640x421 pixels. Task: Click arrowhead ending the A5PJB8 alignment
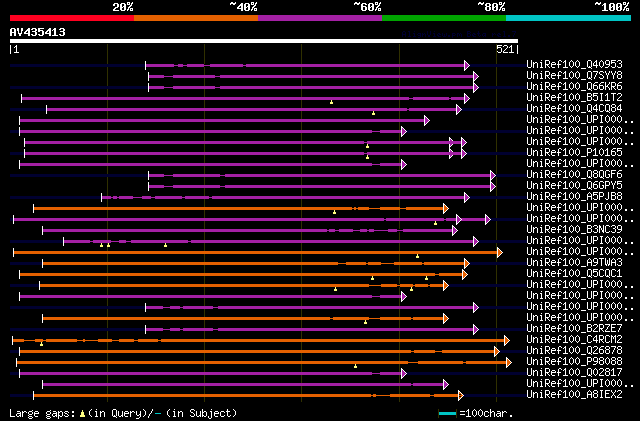click(467, 198)
